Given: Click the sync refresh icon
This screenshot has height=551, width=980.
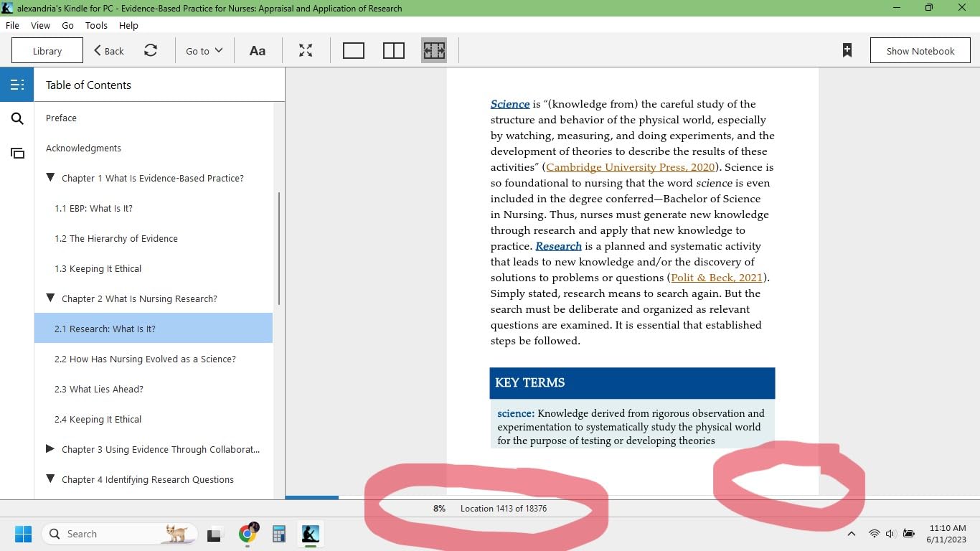Looking at the screenshot, I should pyautogui.click(x=151, y=51).
